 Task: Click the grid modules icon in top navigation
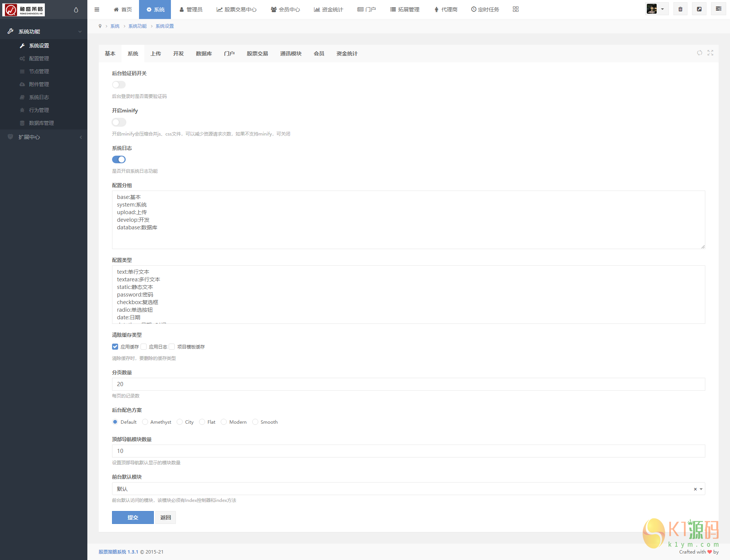point(515,9)
